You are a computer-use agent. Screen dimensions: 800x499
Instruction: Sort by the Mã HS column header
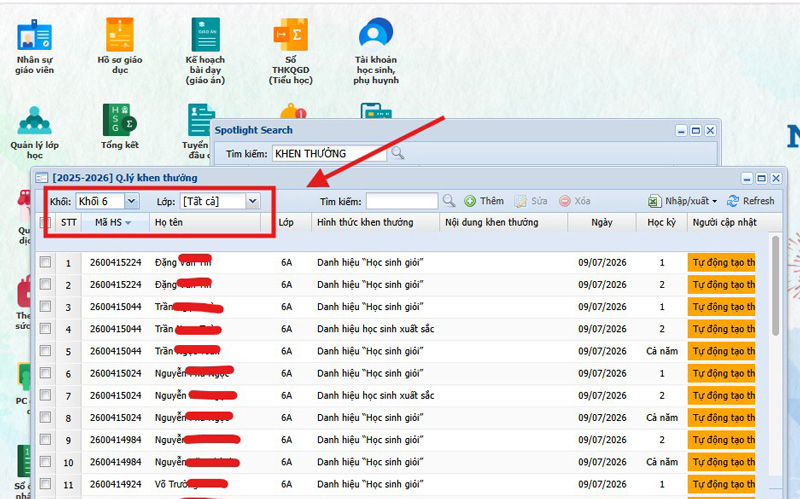point(115,222)
